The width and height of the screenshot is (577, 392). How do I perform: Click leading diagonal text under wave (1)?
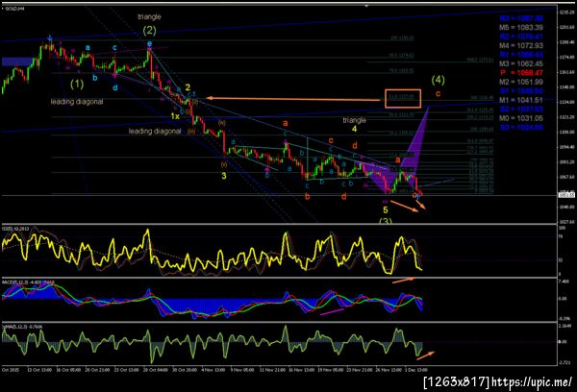pyautogui.click(x=77, y=102)
